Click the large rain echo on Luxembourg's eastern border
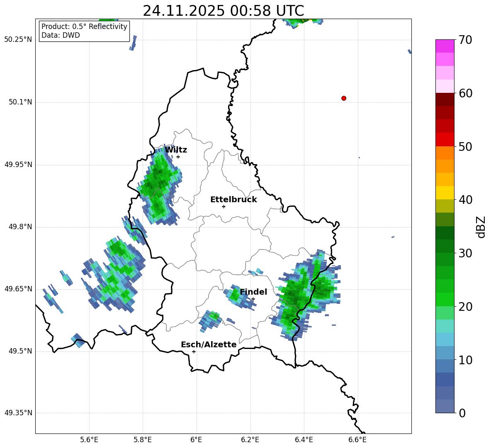The width and height of the screenshot is (491, 448). pos(305,295)
